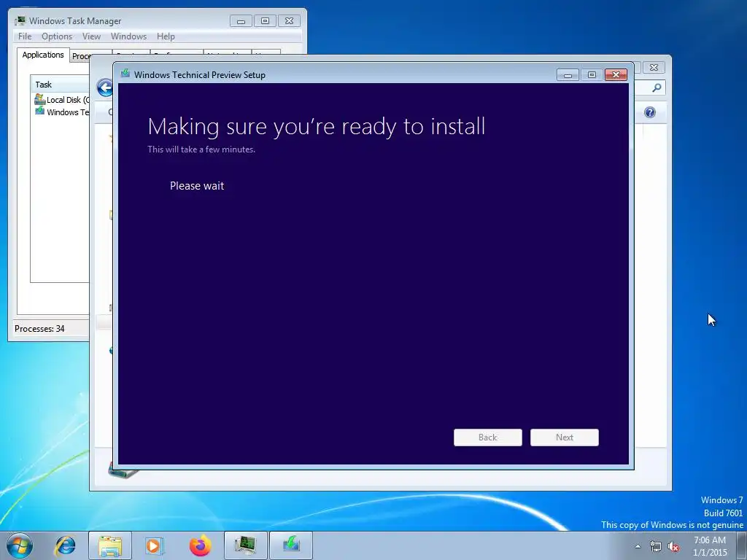Open File menu in Task Manager
Viewport: 747px width, 560px height.
tap(25, 36)
